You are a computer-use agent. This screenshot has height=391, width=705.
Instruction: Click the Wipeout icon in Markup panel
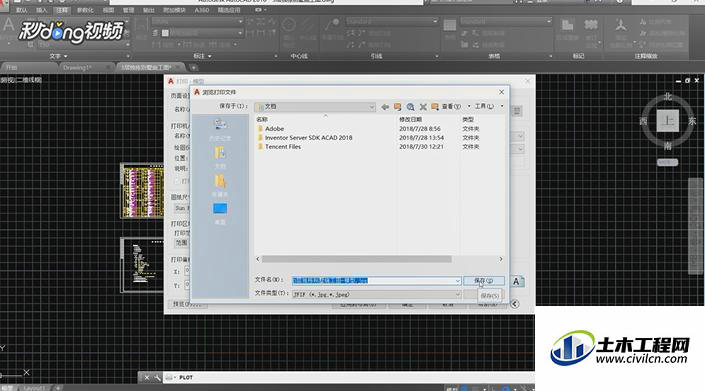pyautogui.click(x=567, y=25)
